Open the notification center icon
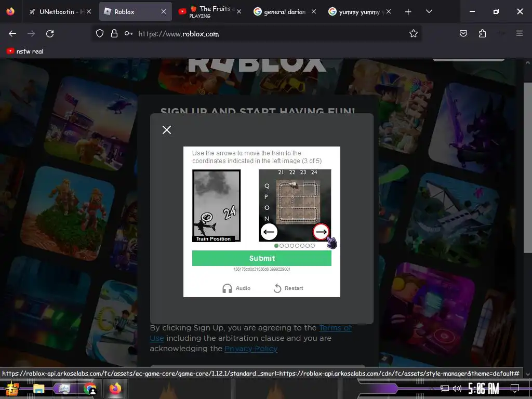The width and height of the screenshot is (532, 399). point(515,389)
